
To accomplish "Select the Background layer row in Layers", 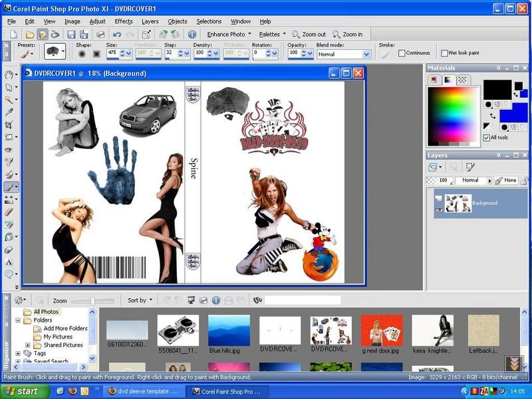I will tap(480, 203).
